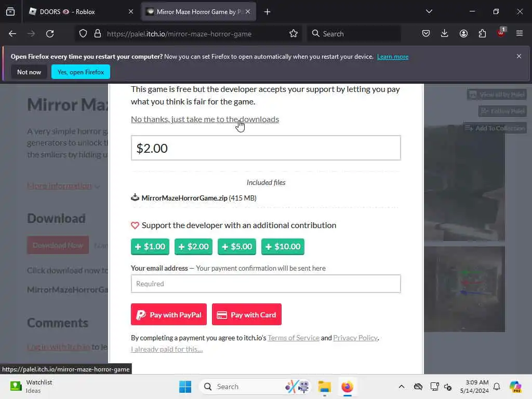The image size is (532, 399).
Task: Pay with Card
Action: coord(247,314)
